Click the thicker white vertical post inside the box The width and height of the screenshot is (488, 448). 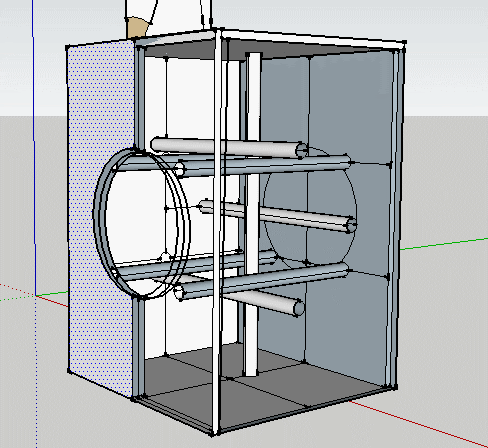[253, 213]
